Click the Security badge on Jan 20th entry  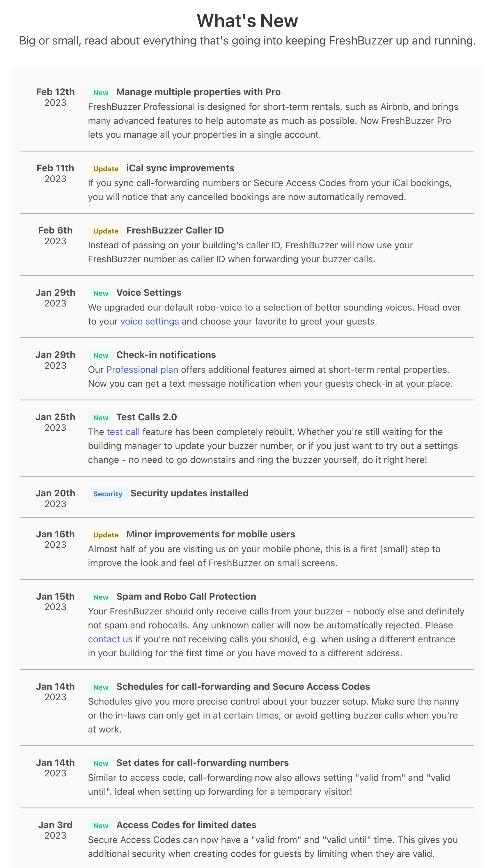coord(107,494)
